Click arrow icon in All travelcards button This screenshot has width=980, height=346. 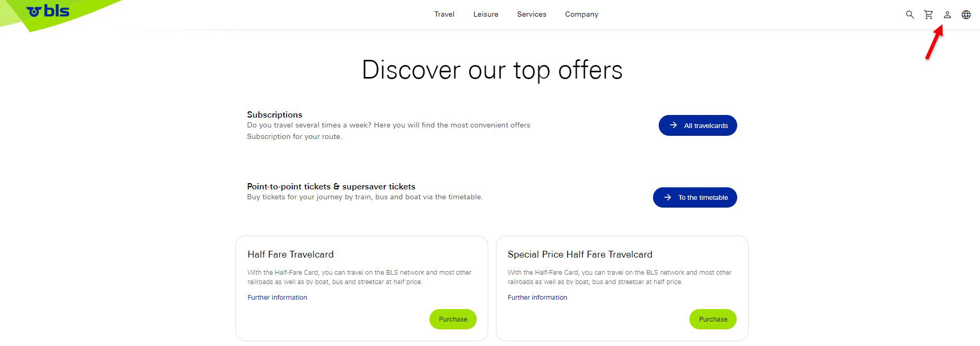point(673,125)
